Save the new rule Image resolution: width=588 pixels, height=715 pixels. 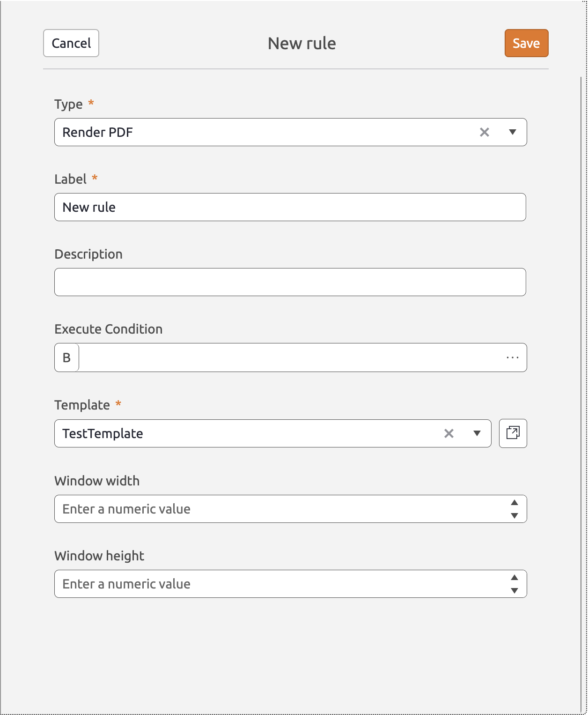pos(526,43)
